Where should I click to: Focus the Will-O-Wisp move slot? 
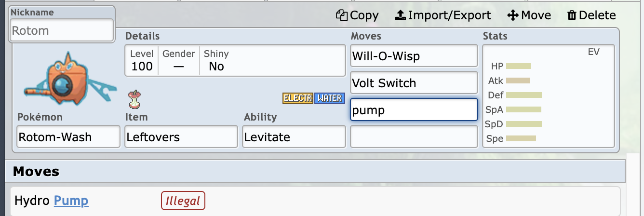coord(414,56)
